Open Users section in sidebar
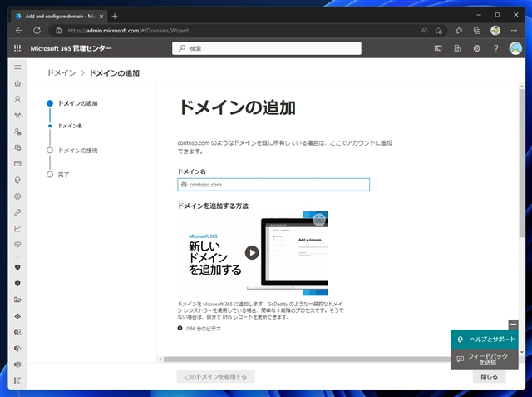 click(17, 99)
